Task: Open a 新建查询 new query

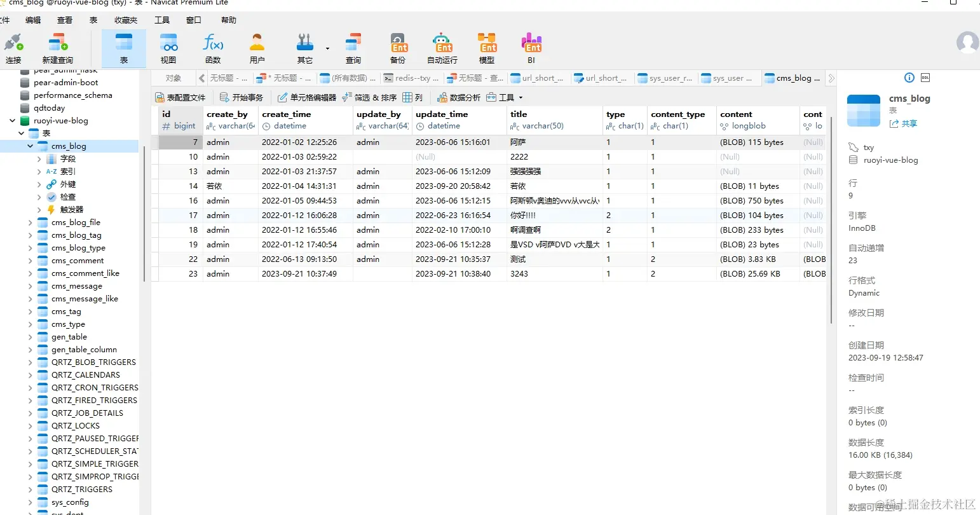Action: coord(57,48)
